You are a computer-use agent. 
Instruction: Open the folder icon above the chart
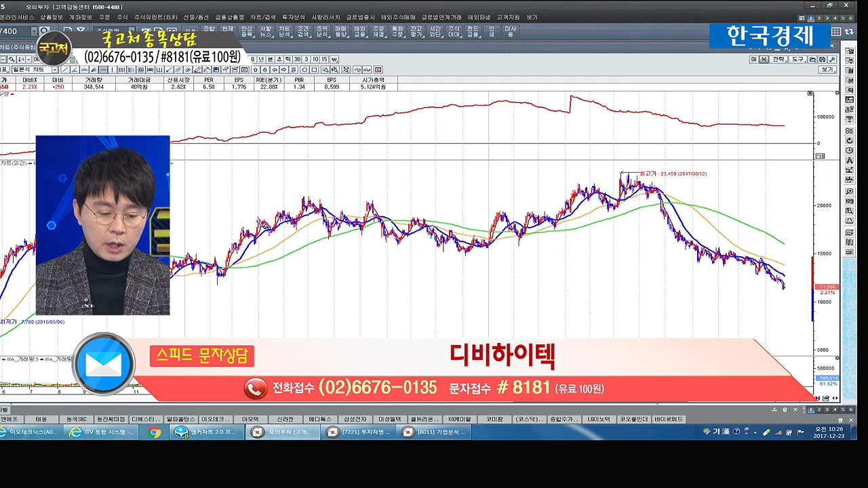(813, 59)
